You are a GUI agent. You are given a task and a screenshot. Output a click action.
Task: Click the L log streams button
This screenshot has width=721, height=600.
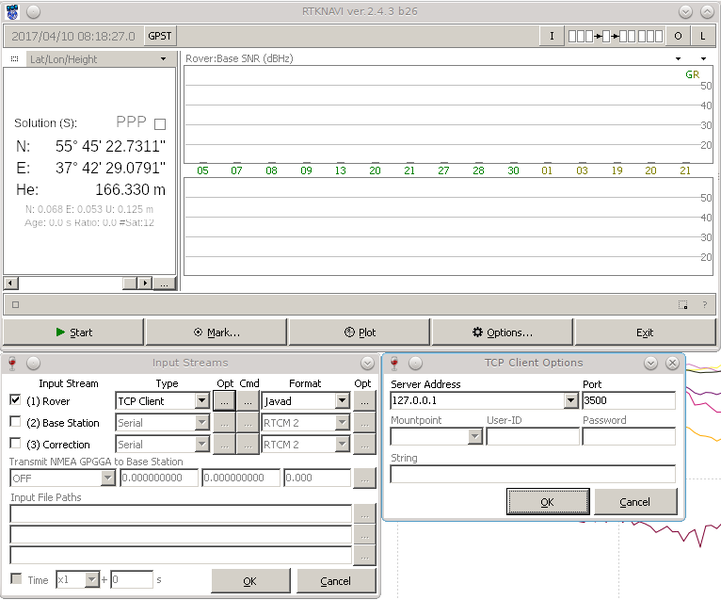[704, 36]
